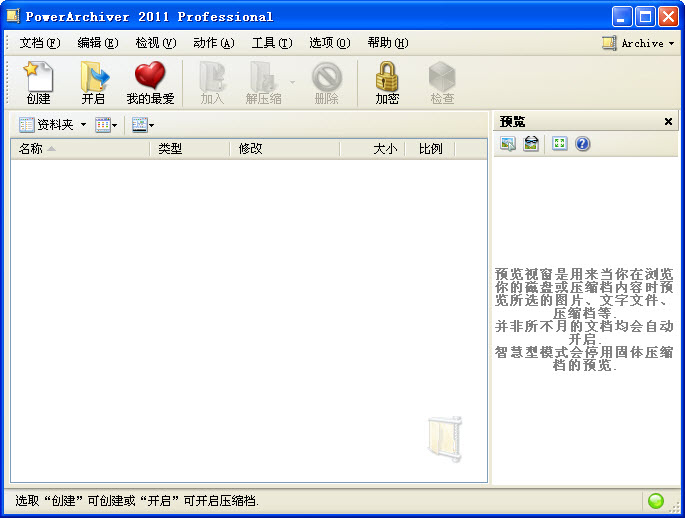Click the 加密 (Encrypt) padlock icon
The image size is (685, 518).
(387, 82)
